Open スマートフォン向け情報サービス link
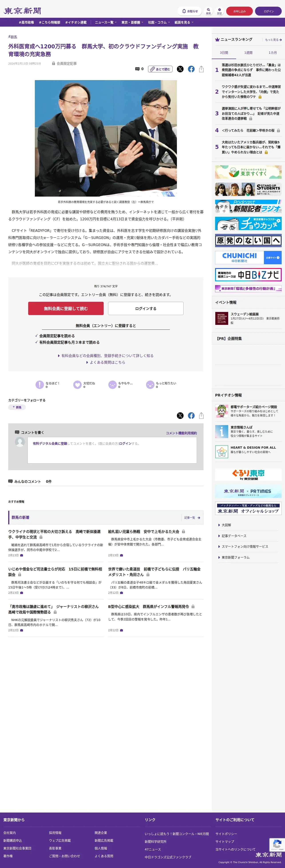The image size is (285, 868). 245,546
